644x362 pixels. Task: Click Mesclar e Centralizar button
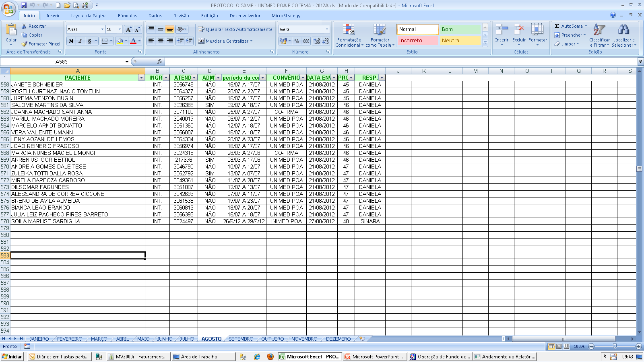(225, 41)
